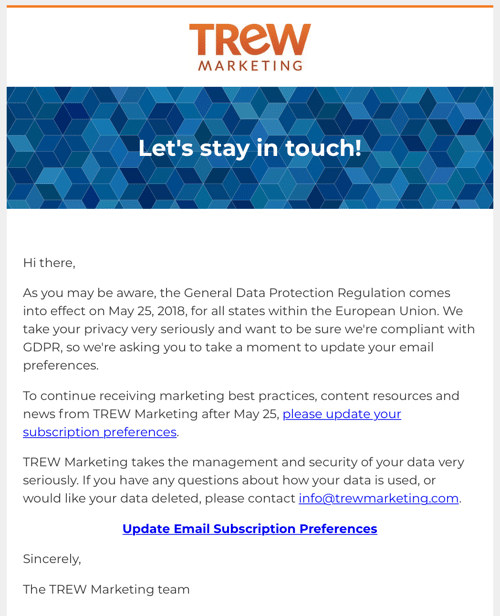Click Update Email Subscription Preferences link
The image size is (500, 616).
point(250,528)
